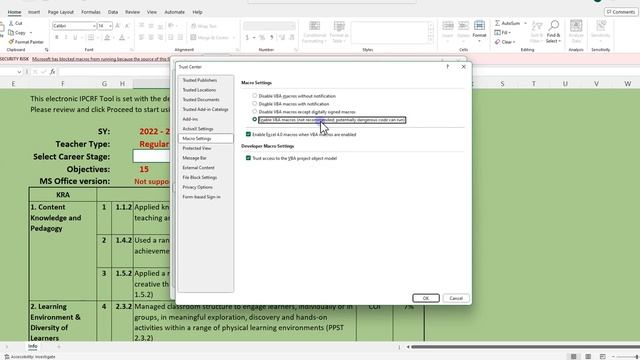The image size is (640, 360).
Task: Select Disable VBA macros without notification
Action: pyautogui.click(x=255, y=96)
